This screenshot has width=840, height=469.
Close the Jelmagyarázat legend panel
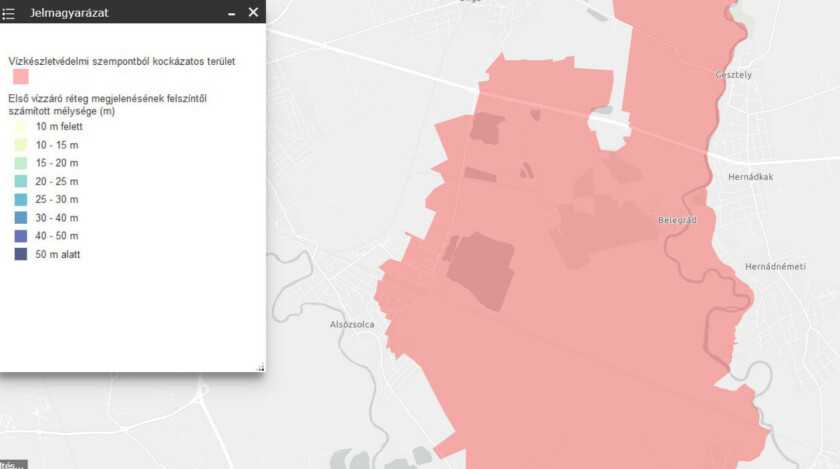(x=253, y=12)
